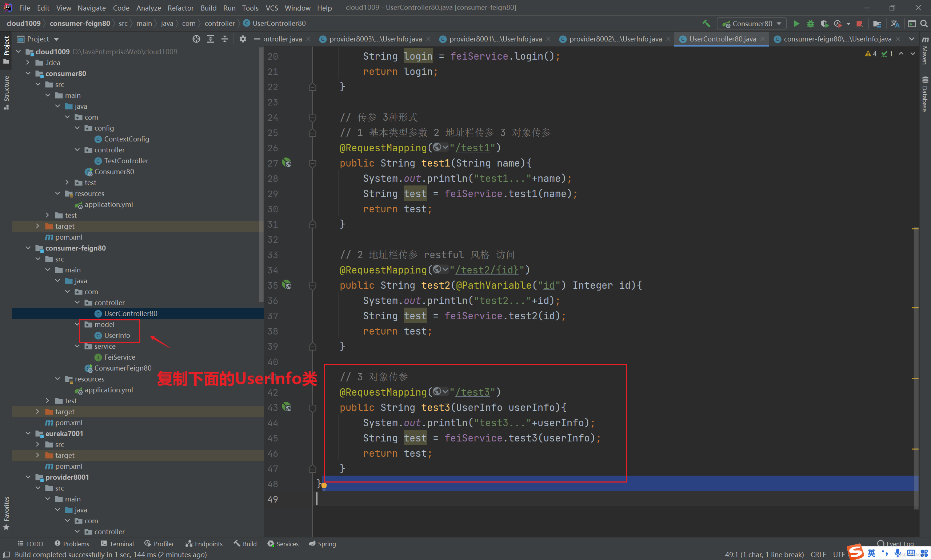Select UserInfo class under model folder
The height and width of the screenshot is (560, 931).
coord(117,336)
